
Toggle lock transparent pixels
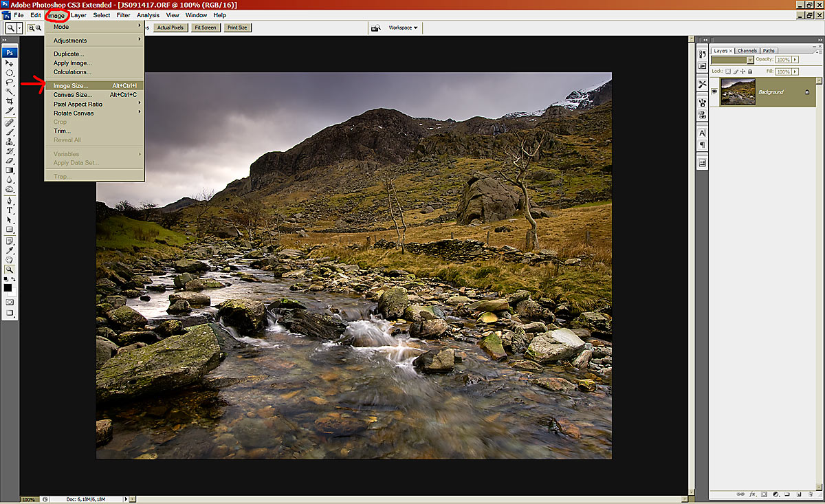(x=728, y=71)
